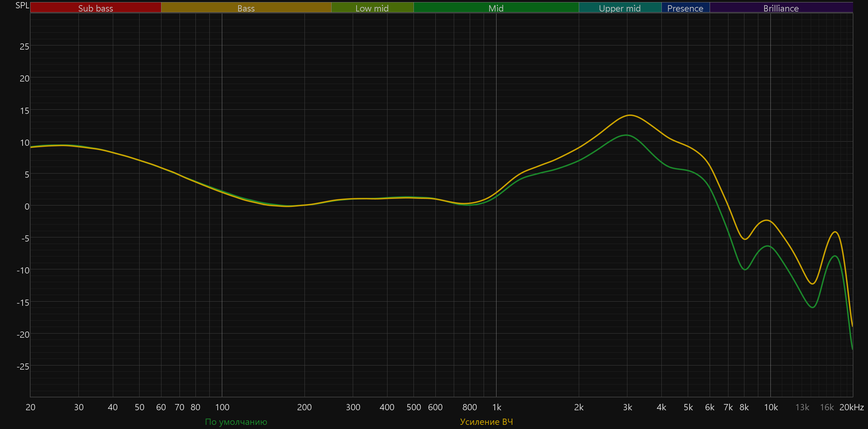The height and width of the screenshot is (429, 868).
Task: Click the Sub bass band label
Action: (95, 8)
